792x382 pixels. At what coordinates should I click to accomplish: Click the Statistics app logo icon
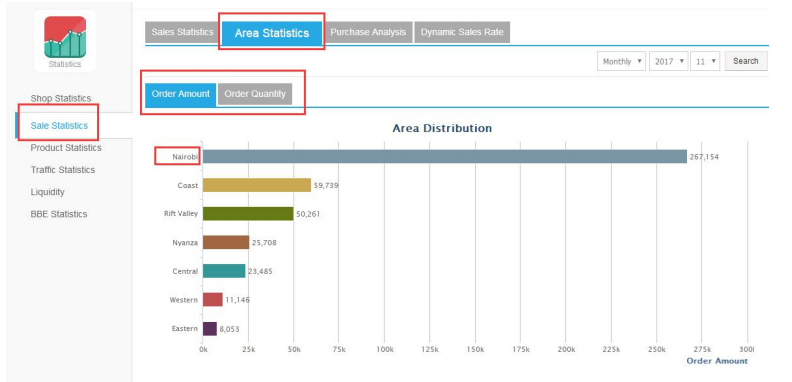[x=65, y=37]
